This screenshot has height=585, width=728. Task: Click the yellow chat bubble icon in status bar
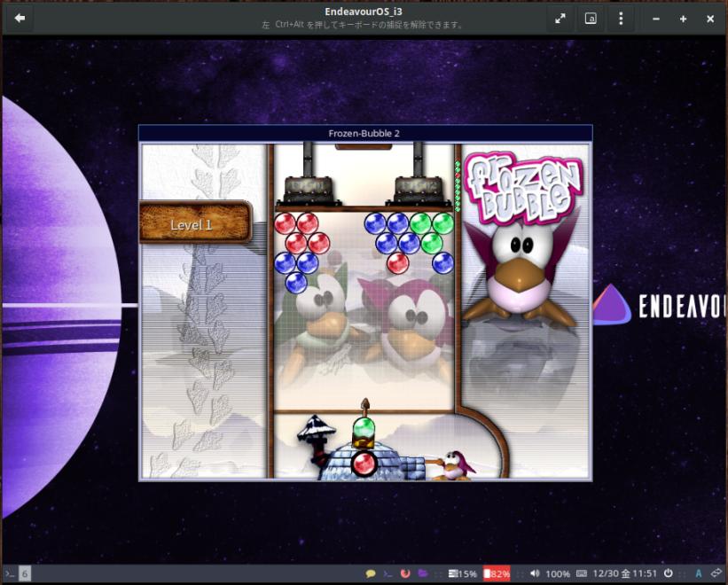[370, 573]
